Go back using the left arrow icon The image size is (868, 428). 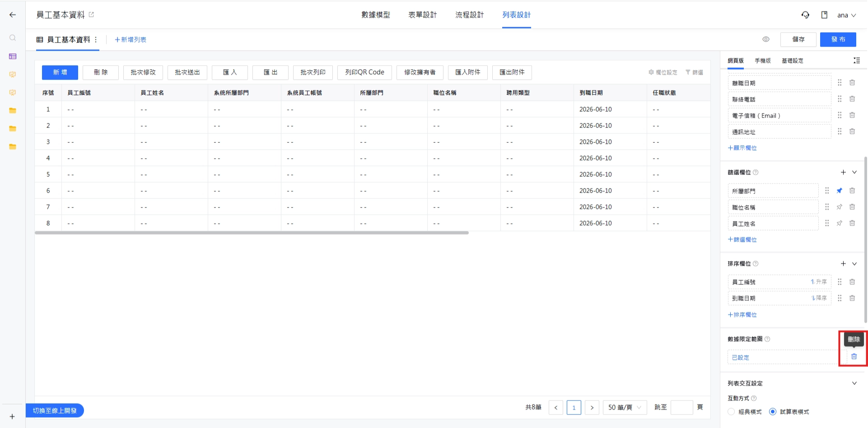tap(13, 15)
